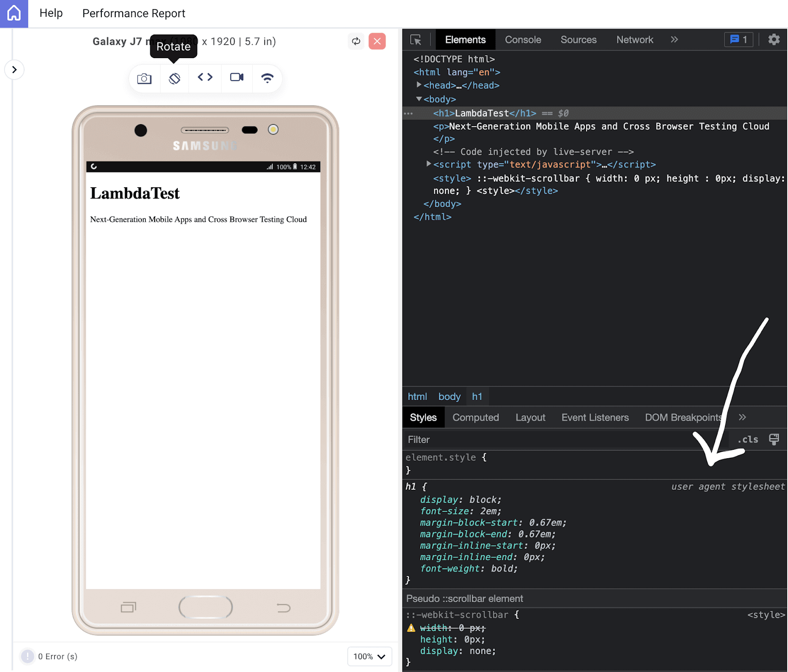This screenshot has width=788, height=672.
Task: Select the live-server comment node
Action: pyautogui.click(x=533, y=152)
